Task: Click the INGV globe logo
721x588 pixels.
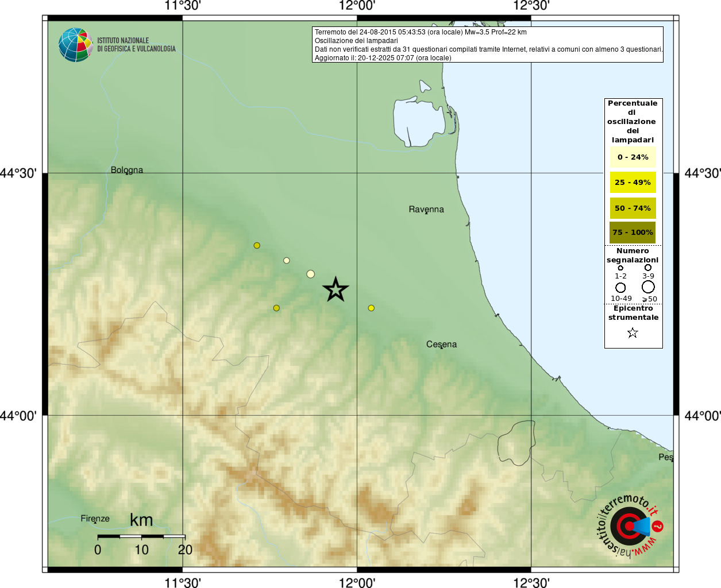Action: coord(76,45)
